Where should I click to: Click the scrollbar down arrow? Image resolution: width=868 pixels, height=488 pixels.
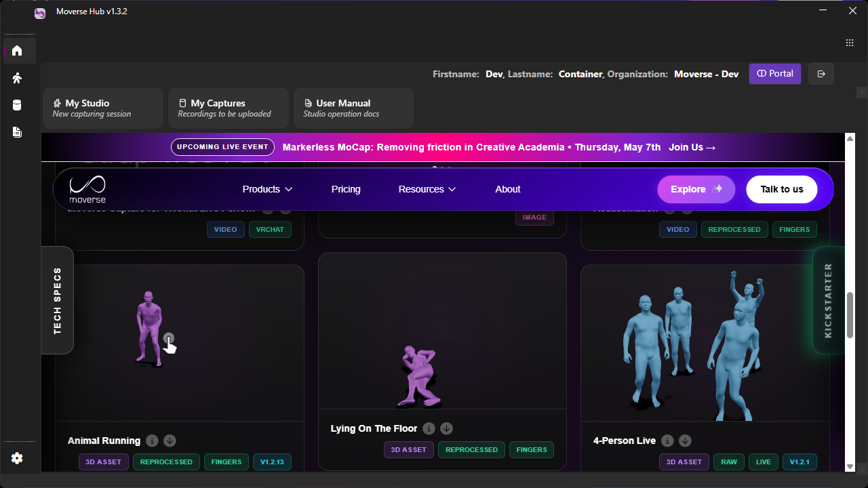click(850, 466)
